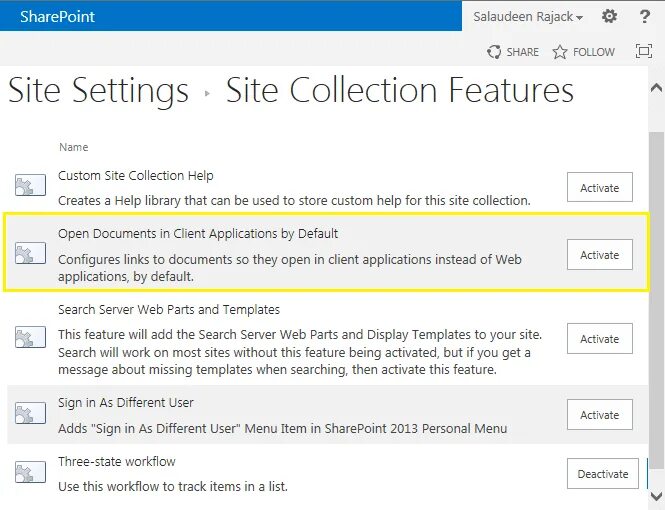Go to Site Settings breadcrumb link

point(98,91)
